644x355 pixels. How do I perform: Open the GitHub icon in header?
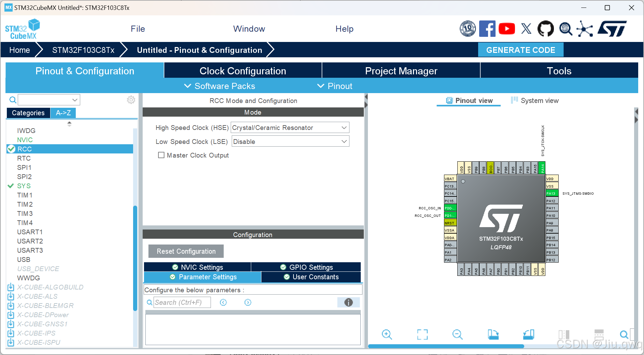[546, 29]
